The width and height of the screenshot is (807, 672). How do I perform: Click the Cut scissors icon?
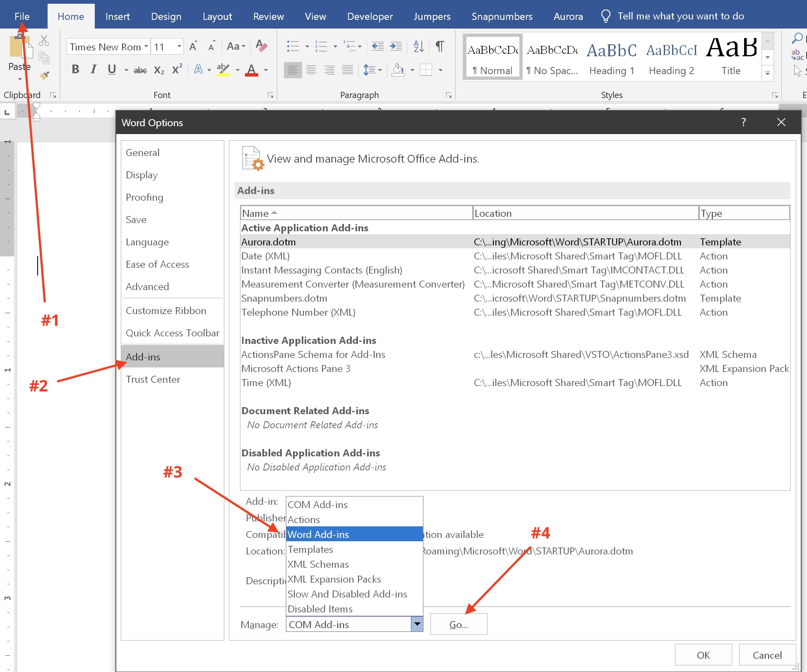[44, 41]
